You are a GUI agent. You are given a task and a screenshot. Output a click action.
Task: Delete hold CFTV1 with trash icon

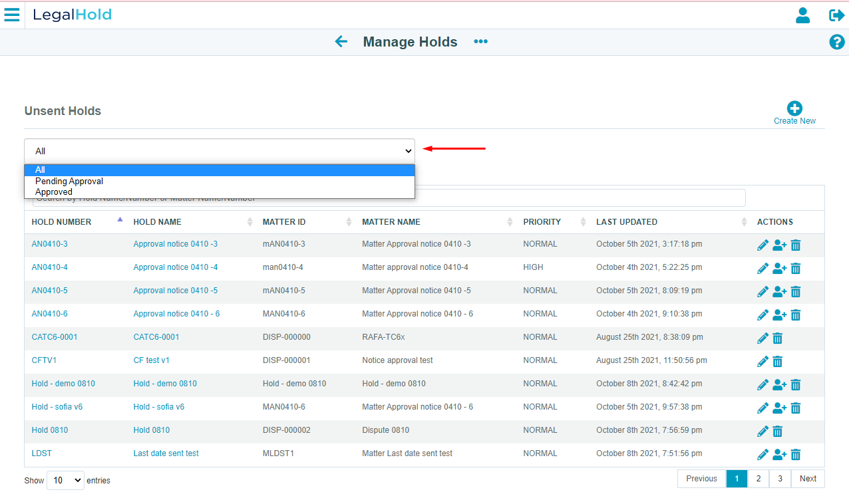click(777, 362)
